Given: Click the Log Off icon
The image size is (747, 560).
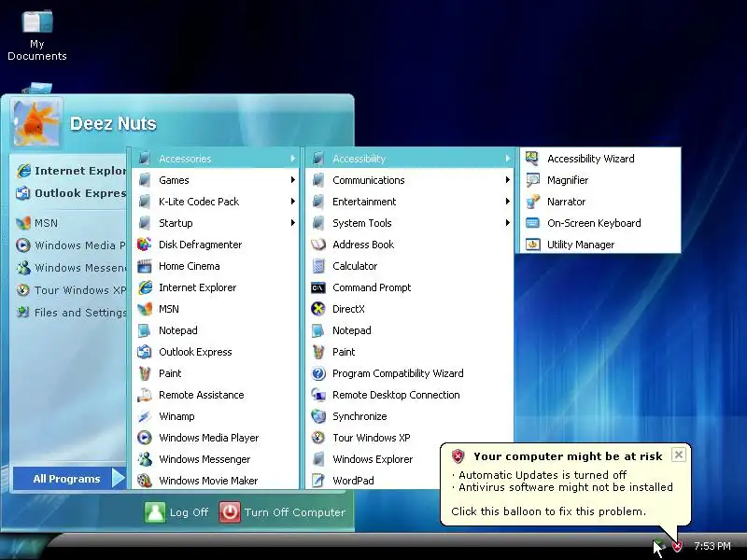Looking at the screenshot, I should coord(154,512).
